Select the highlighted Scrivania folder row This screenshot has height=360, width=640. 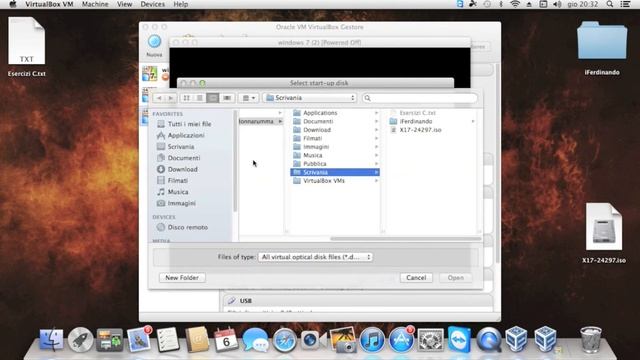[335, 172]
